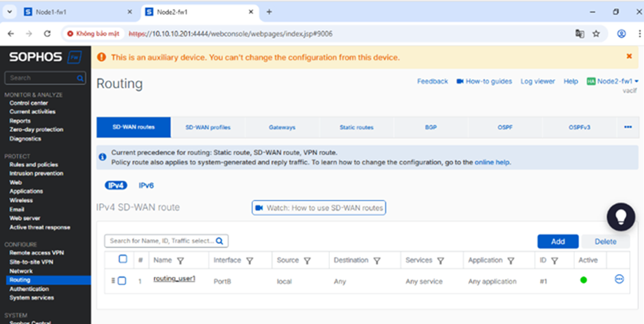Check the routing_user1 row checkbox

point(122,280)
